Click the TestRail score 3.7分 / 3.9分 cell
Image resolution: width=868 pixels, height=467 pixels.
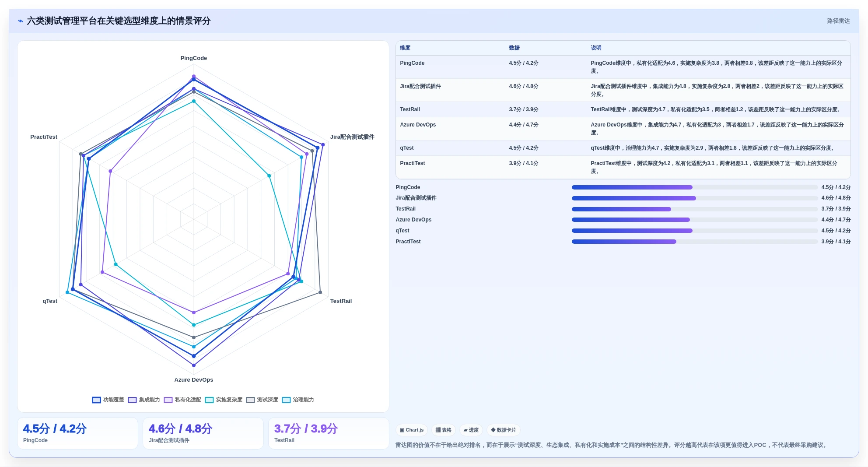[x=524, y=109]
